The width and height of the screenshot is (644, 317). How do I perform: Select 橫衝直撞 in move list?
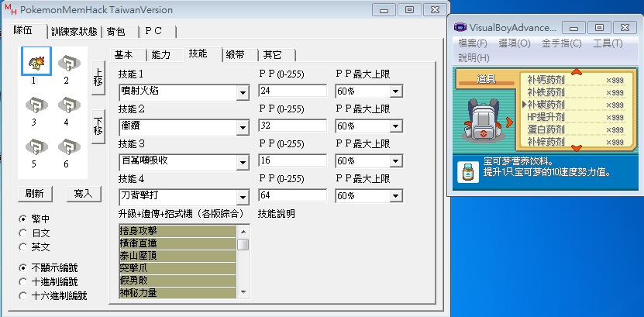point(177,243)
